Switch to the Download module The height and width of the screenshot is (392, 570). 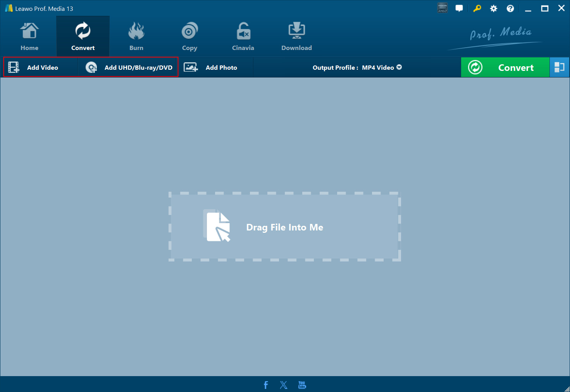pos(297,36)
